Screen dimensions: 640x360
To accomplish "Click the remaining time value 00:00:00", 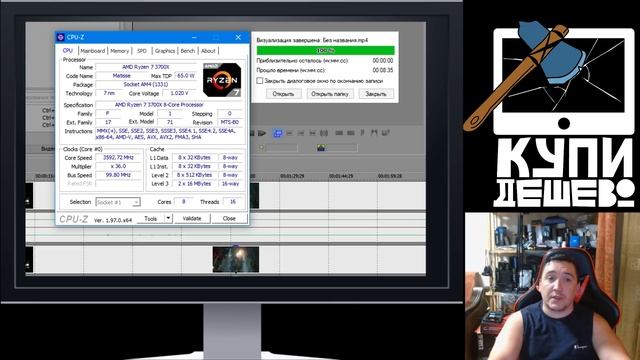I will (x=383, y=60).
